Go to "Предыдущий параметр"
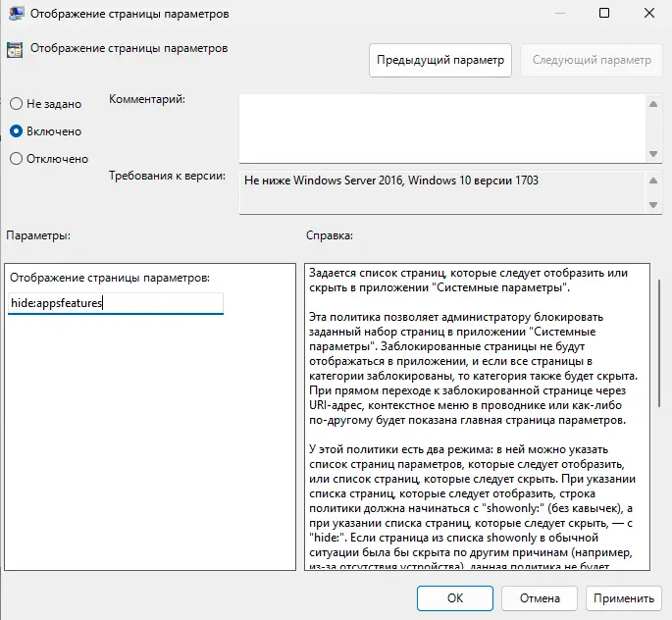Viewport: 672px width, 620px height. coord(440,60)
